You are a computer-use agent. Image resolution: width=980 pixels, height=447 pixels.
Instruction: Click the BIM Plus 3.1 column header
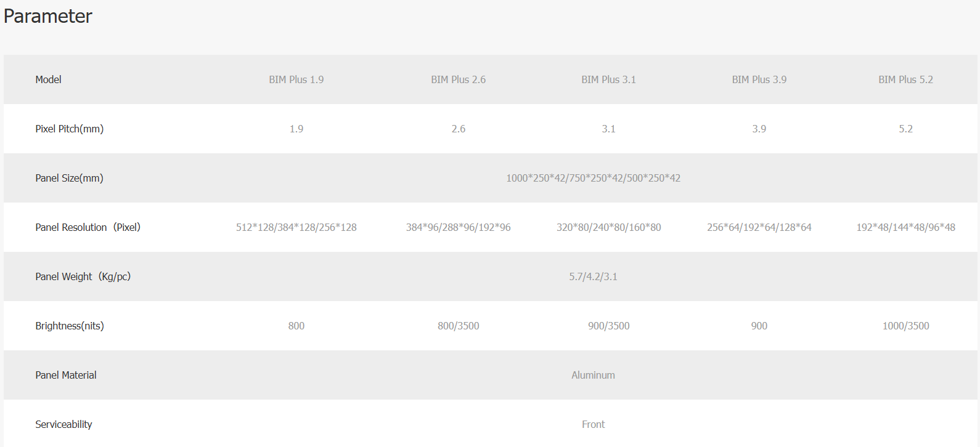click(x=608, y=79)
